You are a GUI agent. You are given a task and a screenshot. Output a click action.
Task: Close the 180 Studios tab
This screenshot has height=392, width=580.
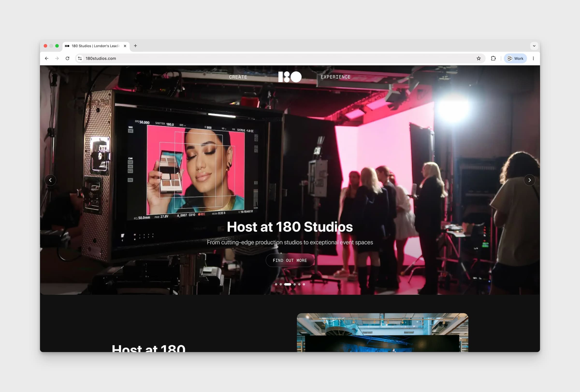125,46
